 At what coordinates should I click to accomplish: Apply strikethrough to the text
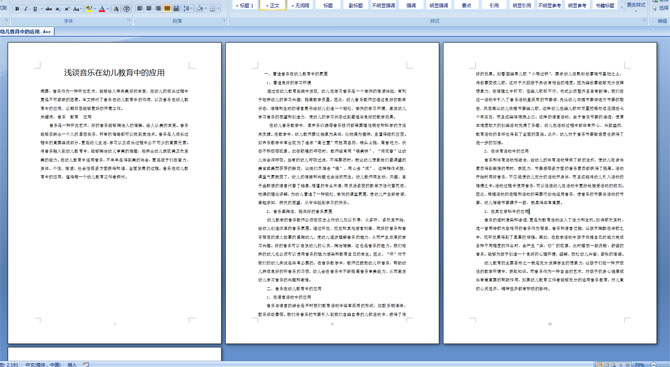(49, 9)
